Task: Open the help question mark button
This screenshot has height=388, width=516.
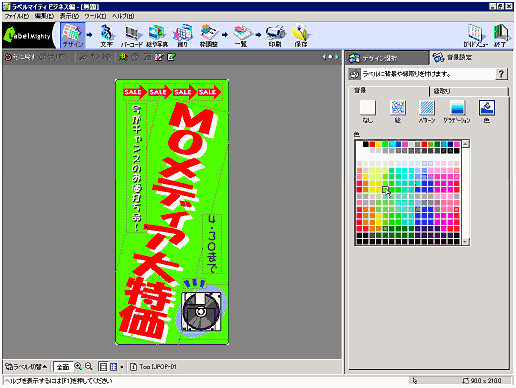Action: click(501, 74)
